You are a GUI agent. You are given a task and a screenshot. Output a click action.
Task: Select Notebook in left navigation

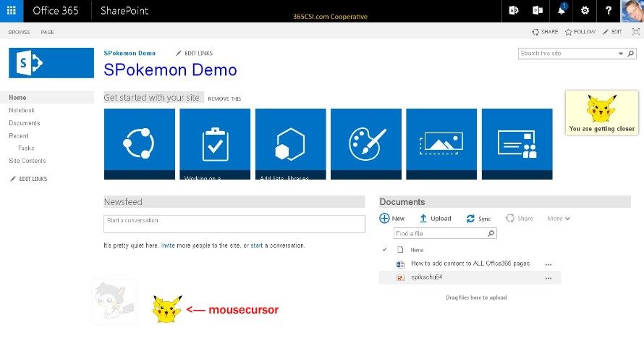click(x=22, y=110)
